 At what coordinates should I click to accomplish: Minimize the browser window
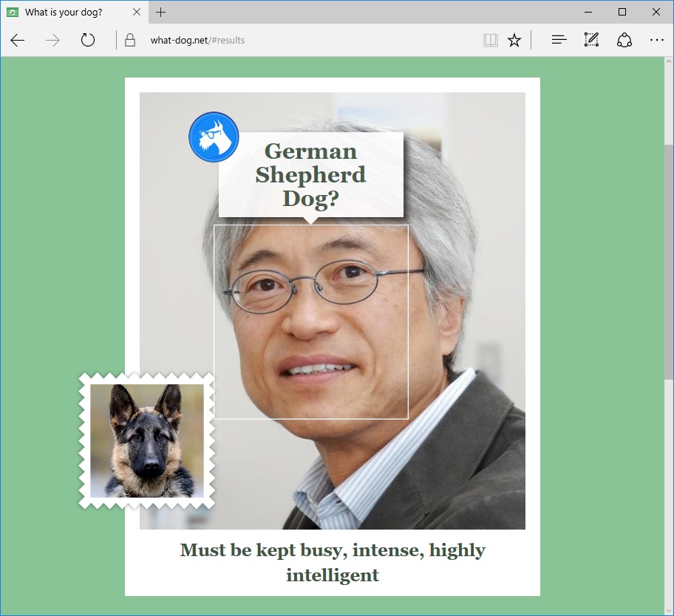click(588, 12)
